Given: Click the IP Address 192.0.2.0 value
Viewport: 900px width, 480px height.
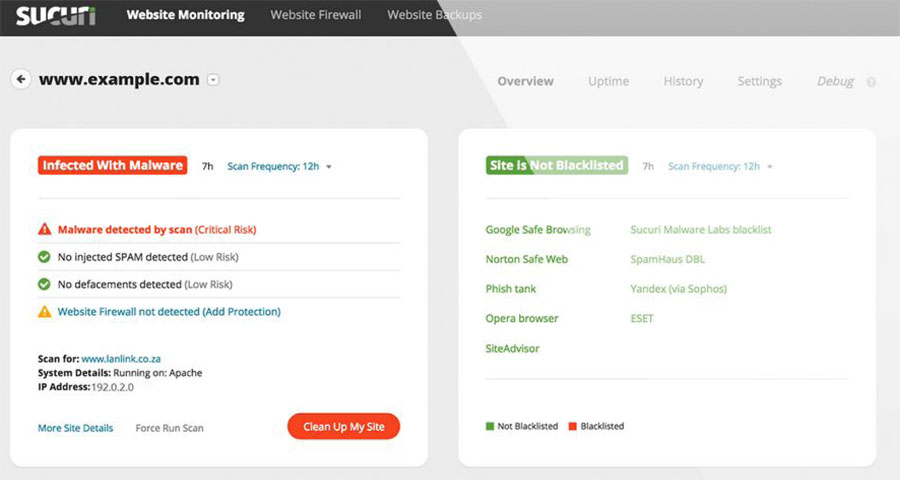Looking at the screenshot, I should pyautogui.click(x=112, y=387).
